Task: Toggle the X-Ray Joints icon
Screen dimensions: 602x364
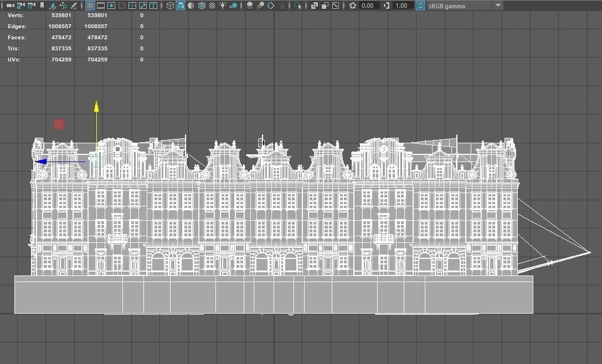Action: [x=336, y=6]
